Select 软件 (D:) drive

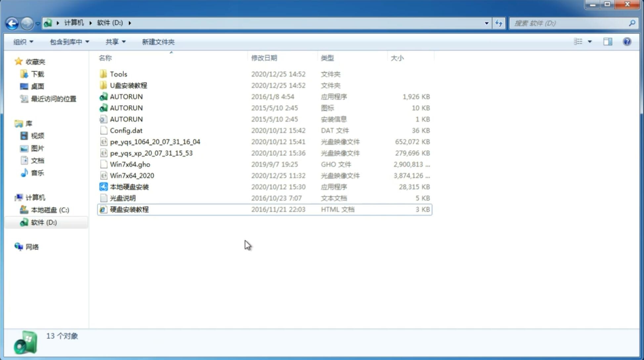(x=43, y=222)
